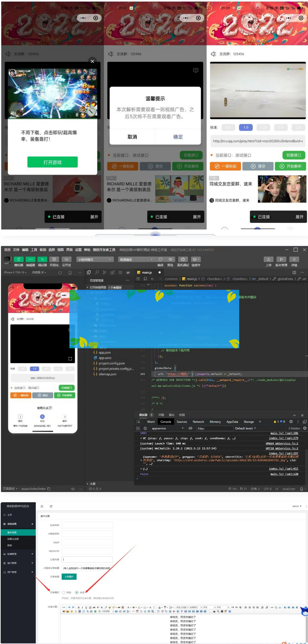Expand the Default levels log dropdown
Screen dimensions: 308x644
(x=245, y=429)
